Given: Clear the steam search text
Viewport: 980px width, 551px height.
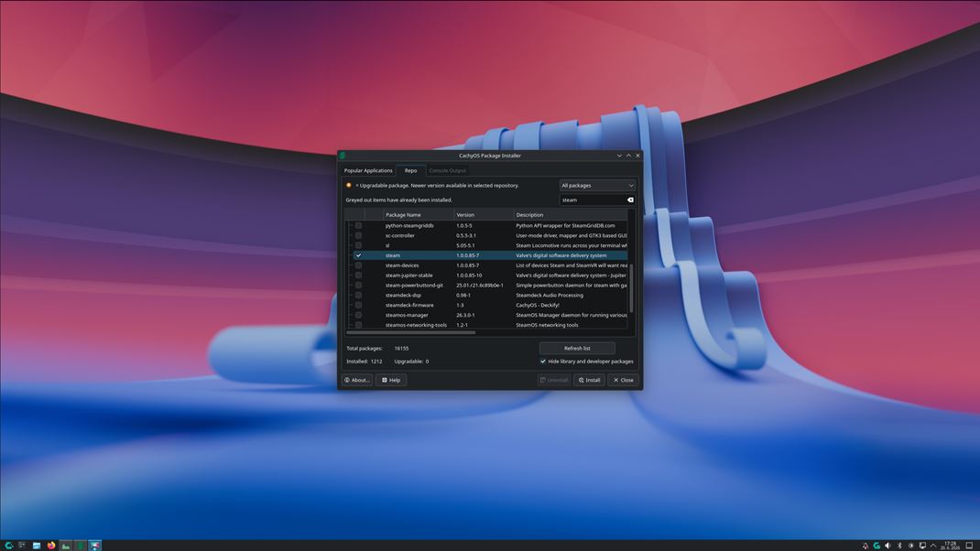Looking at the screenshot, I should (630, 200).
